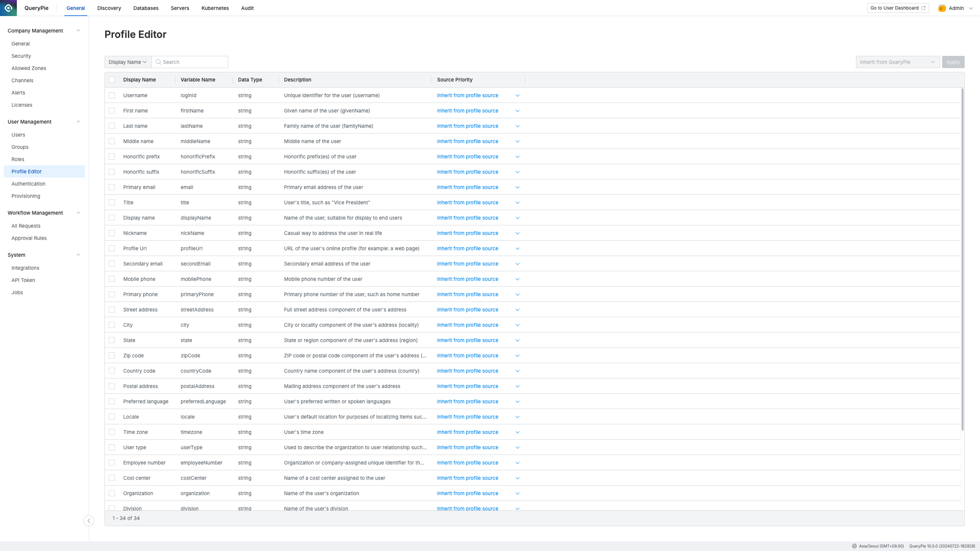This screenshot has width=980, height=551.
Task: Expand Source Priority dropdown for Nickname
Action: pos(517,233)
